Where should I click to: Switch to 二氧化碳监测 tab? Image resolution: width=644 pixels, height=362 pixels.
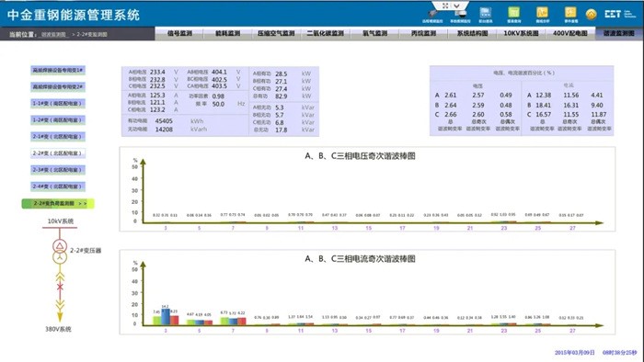[x=325, y=33]
